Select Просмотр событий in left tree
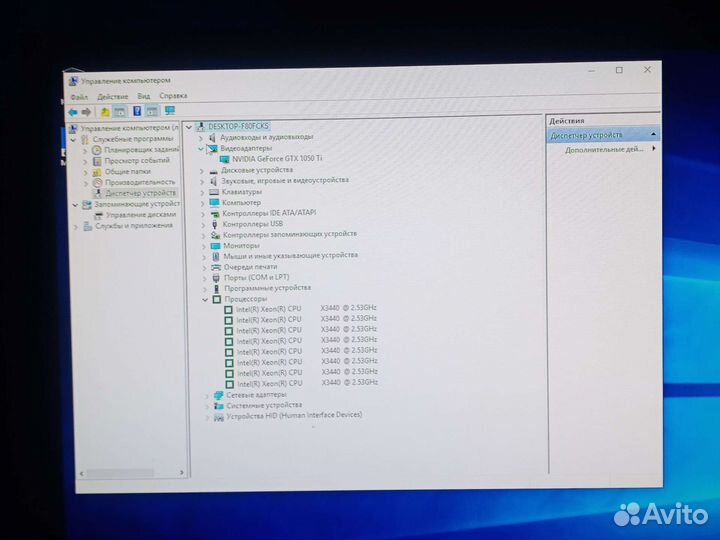The width and height of the screenshot is (720, 540). [137, 161]
